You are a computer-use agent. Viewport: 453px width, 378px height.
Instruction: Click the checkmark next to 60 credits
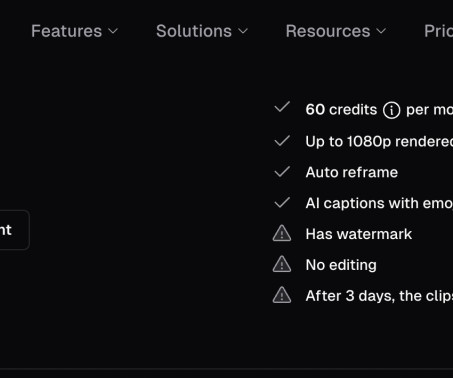pyautogui.click(x=282, y=107)
